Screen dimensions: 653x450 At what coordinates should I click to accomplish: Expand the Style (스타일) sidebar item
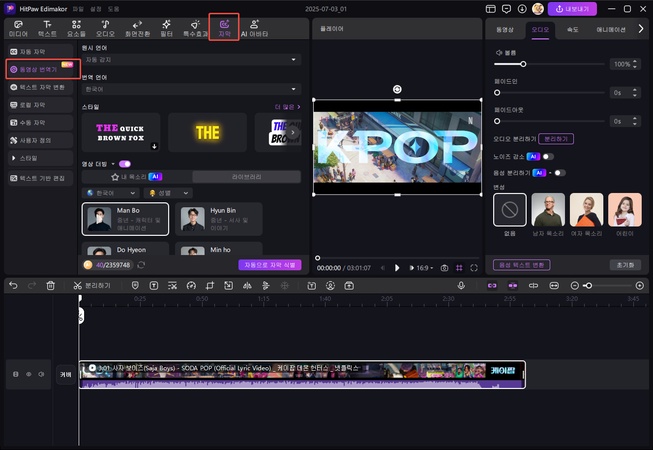tap(40, 158)
